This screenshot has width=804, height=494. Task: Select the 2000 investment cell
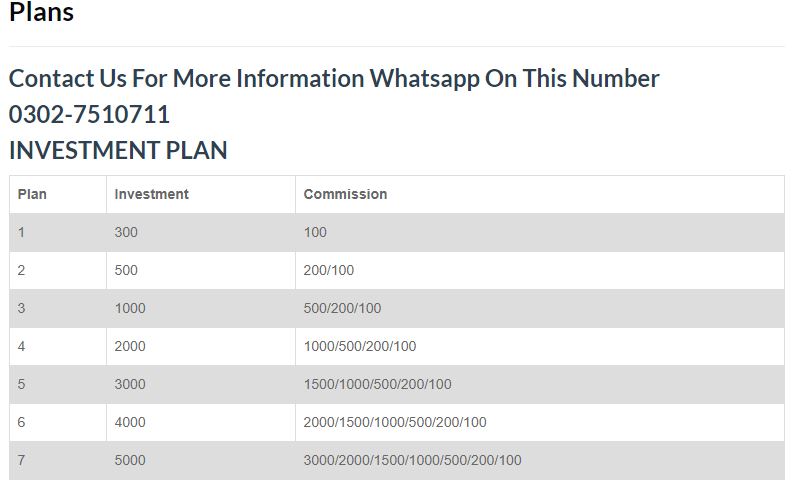click(130, 346)
